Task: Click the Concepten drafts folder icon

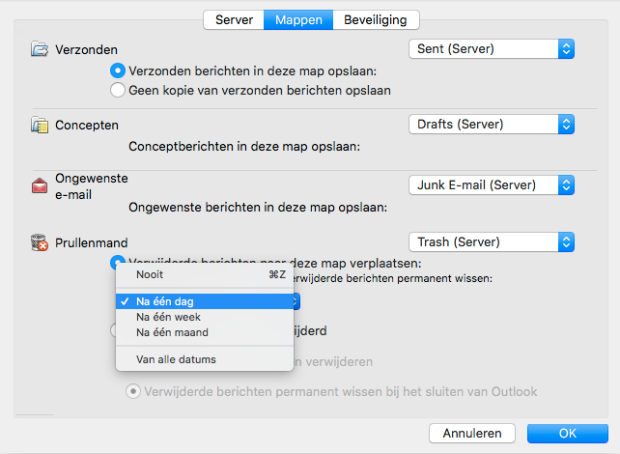Action: (x=40, y=125)
